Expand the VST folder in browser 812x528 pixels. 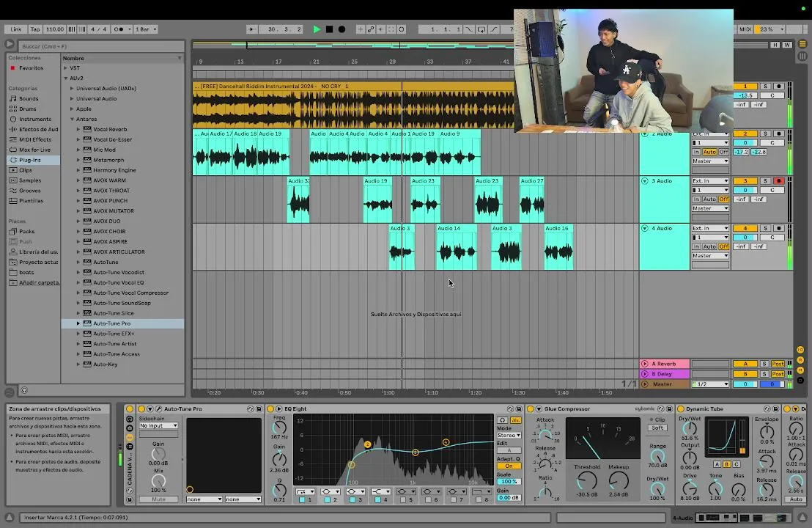click(66, 68)
